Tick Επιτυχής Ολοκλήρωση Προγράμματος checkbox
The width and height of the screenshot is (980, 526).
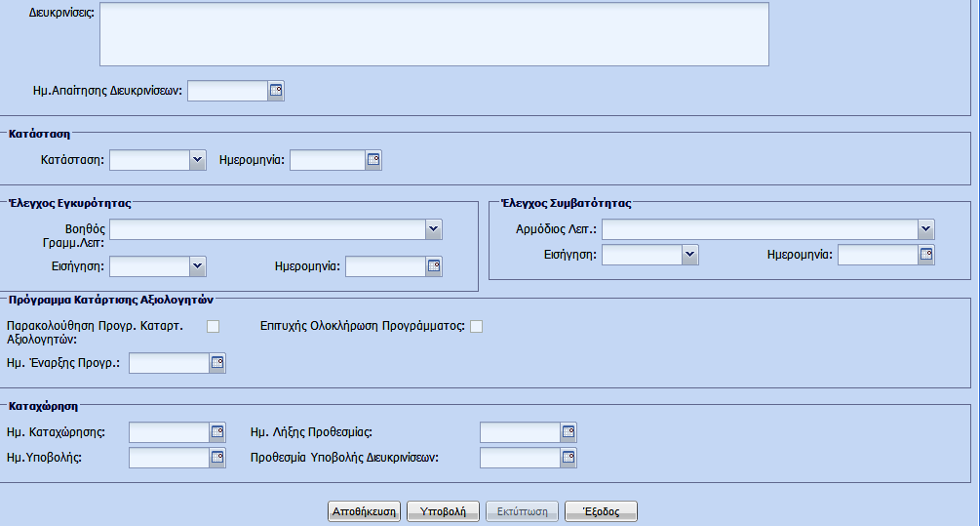click(476, 327)
